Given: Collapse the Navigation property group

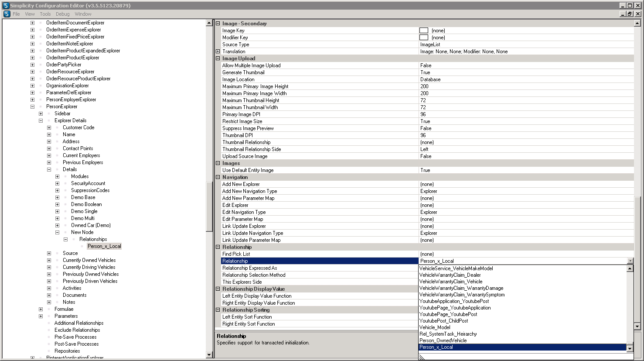Looking at the screenshot, I should tap(218, 177).
